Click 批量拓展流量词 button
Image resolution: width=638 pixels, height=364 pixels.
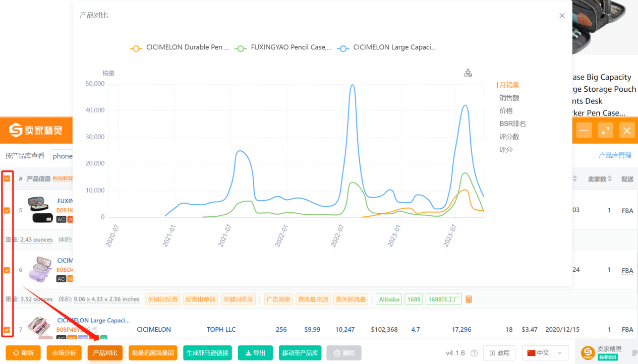tap(153, 353)
